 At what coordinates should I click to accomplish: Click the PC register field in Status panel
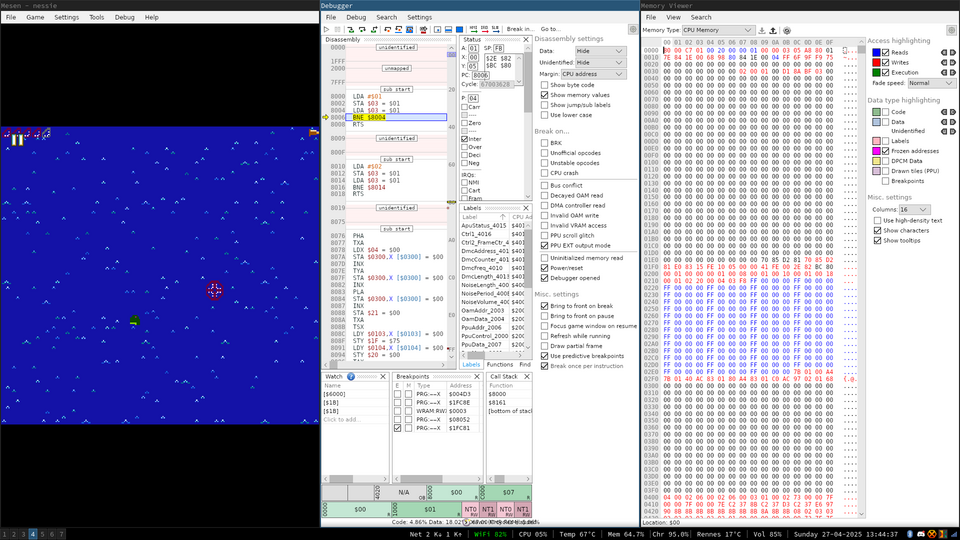481,75
